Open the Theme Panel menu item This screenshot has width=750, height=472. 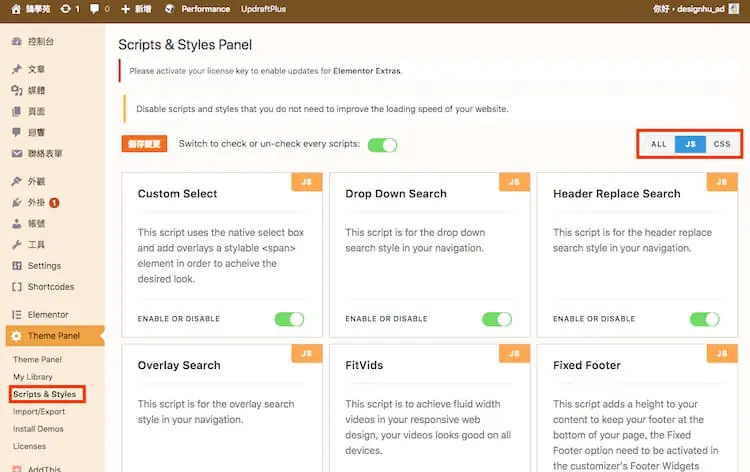[x=54, y=336]
